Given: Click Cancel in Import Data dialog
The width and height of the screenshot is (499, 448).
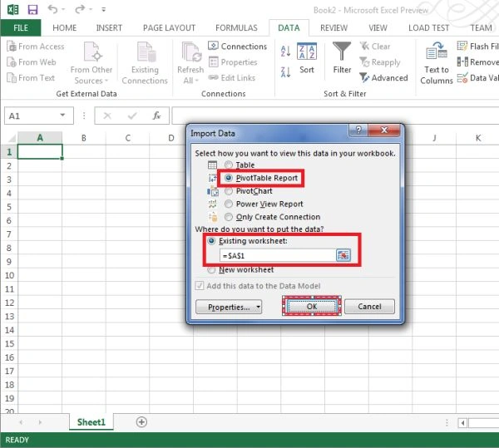Looking at the screenshot, I should (x=369, y=307).
